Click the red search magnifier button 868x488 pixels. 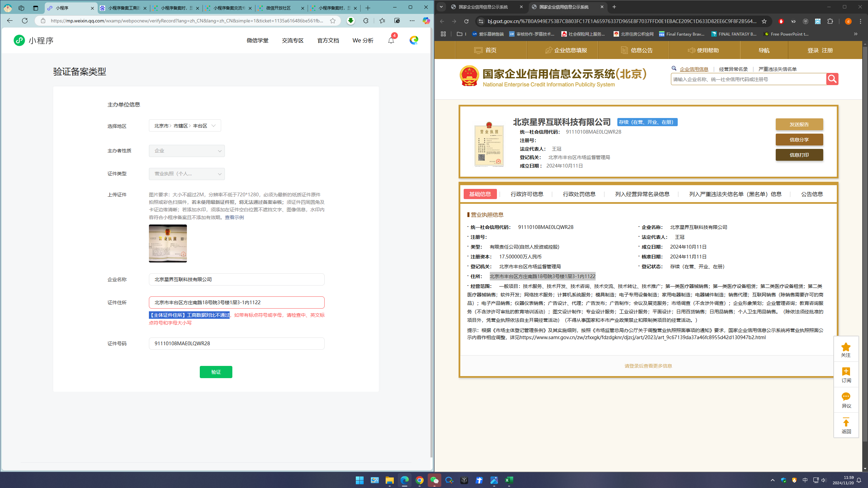[832, 79]
